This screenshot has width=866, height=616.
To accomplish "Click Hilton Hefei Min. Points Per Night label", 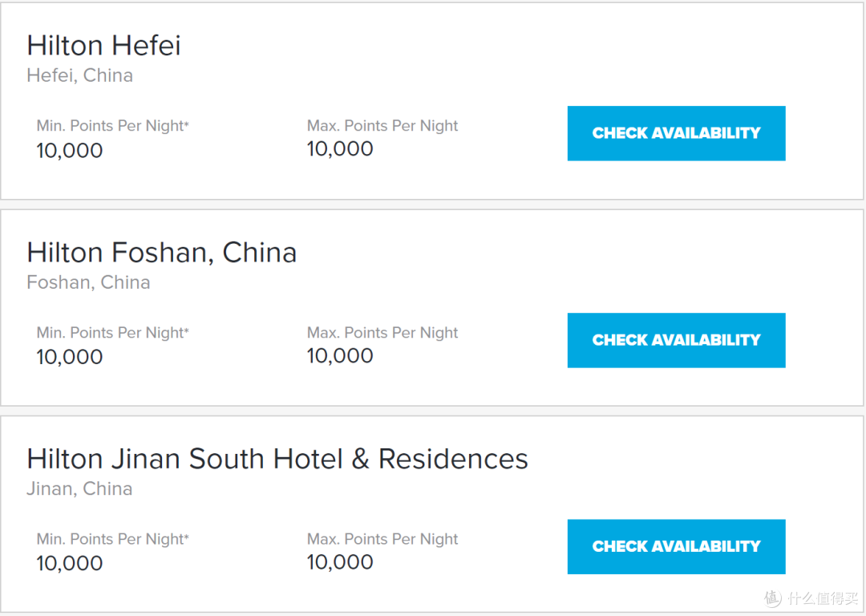I will [113, 126].
